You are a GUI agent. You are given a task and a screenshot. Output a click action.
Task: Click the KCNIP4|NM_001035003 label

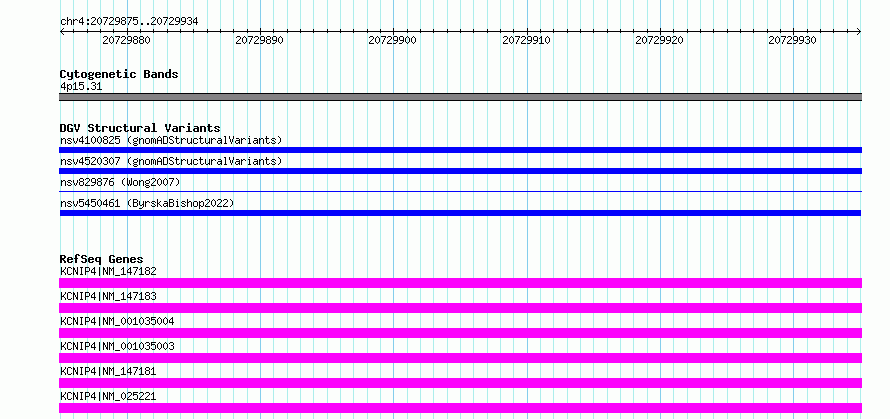coord(117,346)
